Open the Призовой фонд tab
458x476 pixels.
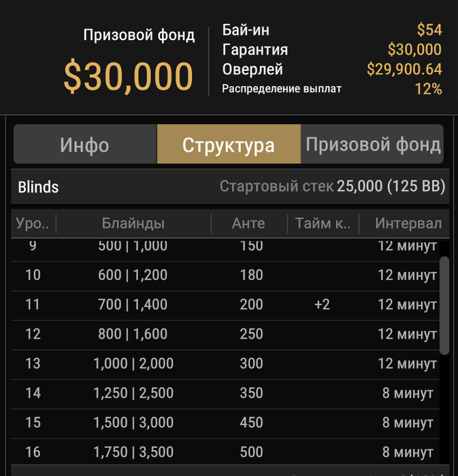[372, 144]
